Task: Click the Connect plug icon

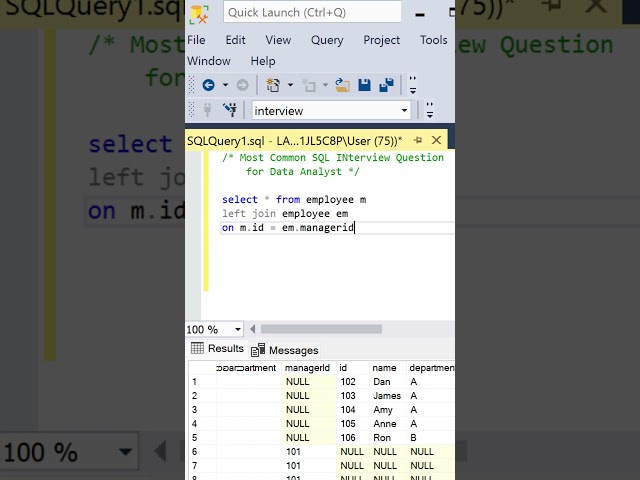Action: pos(207,110)
